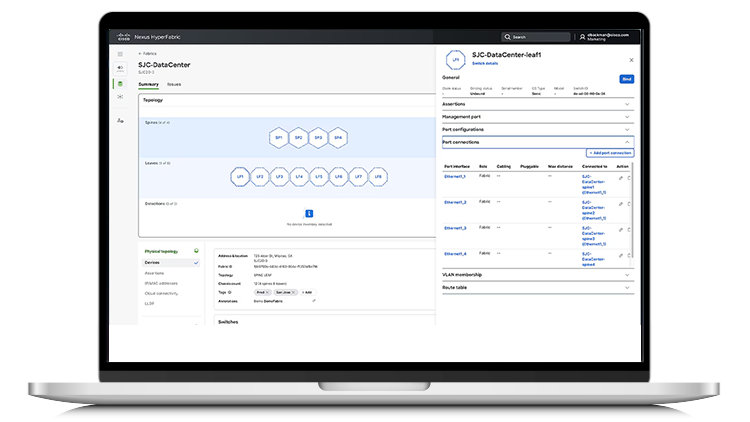Select IP/MAC addresses in the left menu
750x422 pixels.
[x=161, y=283]
